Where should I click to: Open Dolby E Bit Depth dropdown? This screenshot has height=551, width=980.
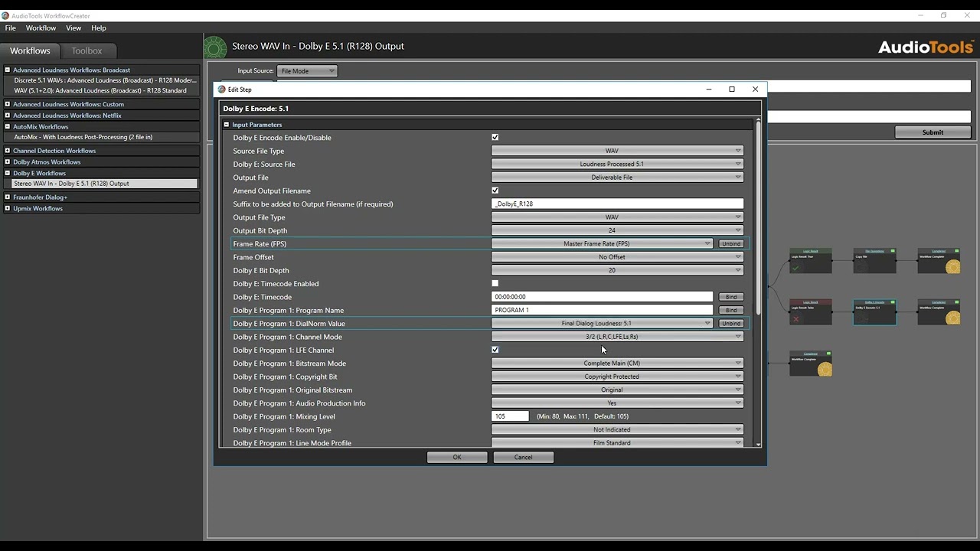pos(617,270)
